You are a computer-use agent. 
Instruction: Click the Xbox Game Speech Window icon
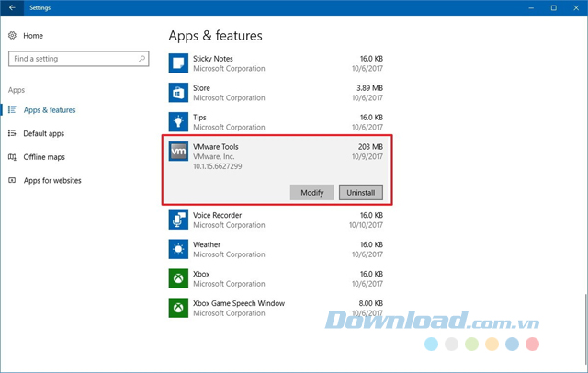(178, 308)
